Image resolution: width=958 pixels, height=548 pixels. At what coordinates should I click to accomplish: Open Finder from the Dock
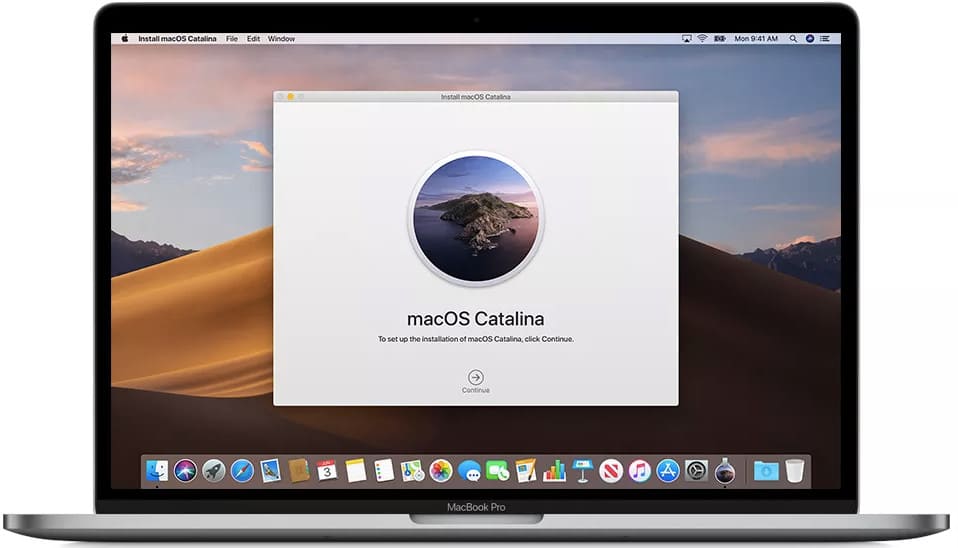(157, 471)
